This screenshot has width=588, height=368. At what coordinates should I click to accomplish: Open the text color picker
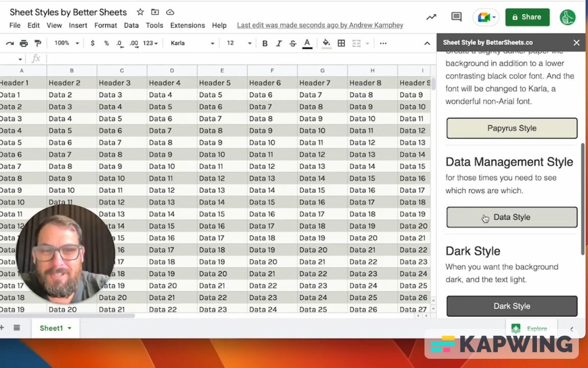307,43
